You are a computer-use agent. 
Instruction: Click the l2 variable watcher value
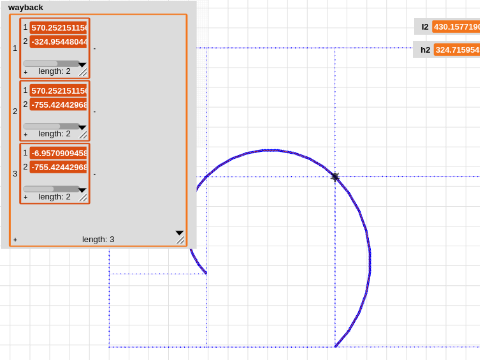[x=456, y=27]
